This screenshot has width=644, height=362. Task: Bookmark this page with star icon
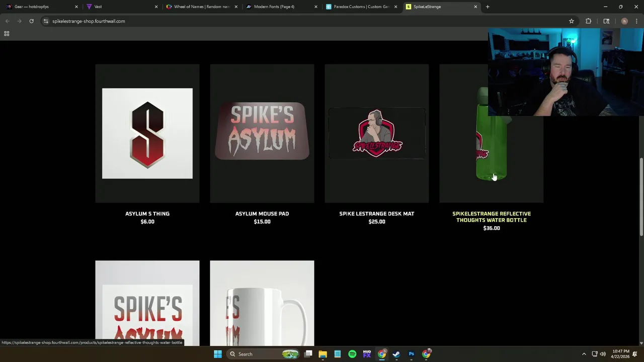point(572,21)
